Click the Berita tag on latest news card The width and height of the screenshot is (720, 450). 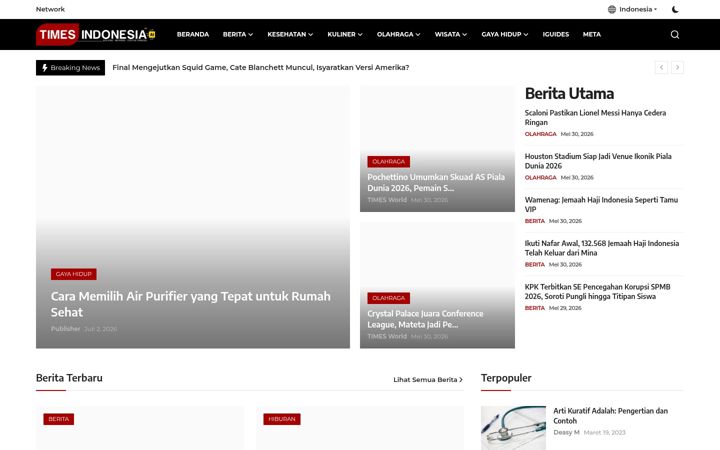click(x=58, y=419)
